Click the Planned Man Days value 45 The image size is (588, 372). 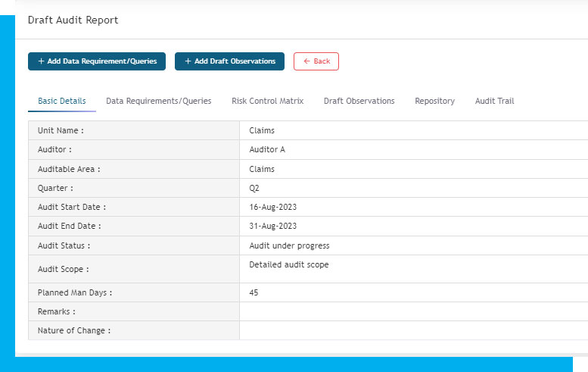point(254,292)
